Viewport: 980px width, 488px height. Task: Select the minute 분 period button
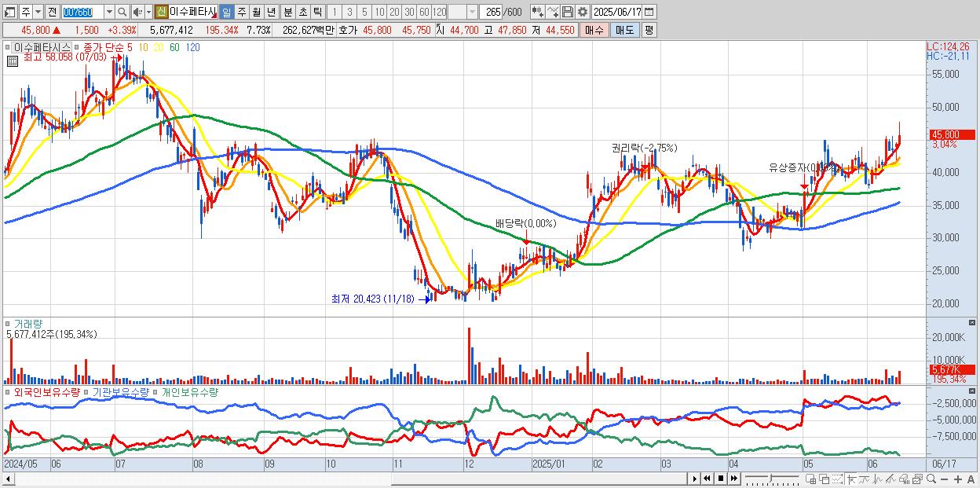point(288,12)
